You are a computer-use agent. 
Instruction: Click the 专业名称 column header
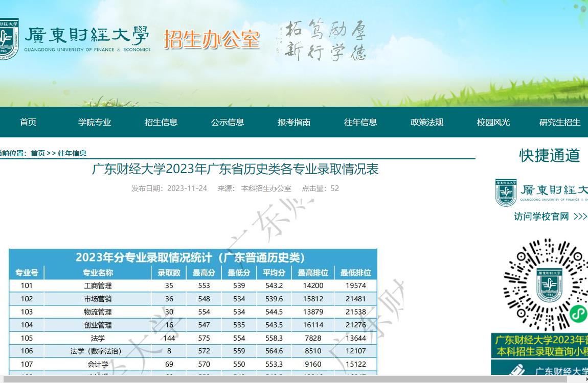coord(98,273)
